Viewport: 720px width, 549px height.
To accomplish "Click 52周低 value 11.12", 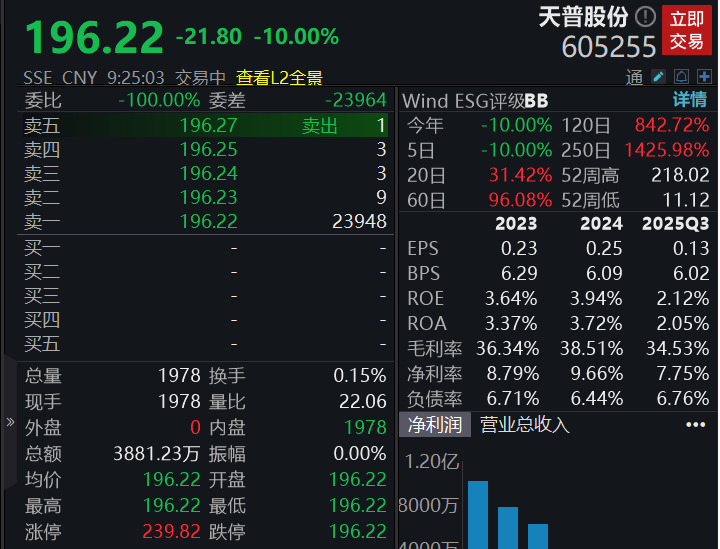I will 686,200.
